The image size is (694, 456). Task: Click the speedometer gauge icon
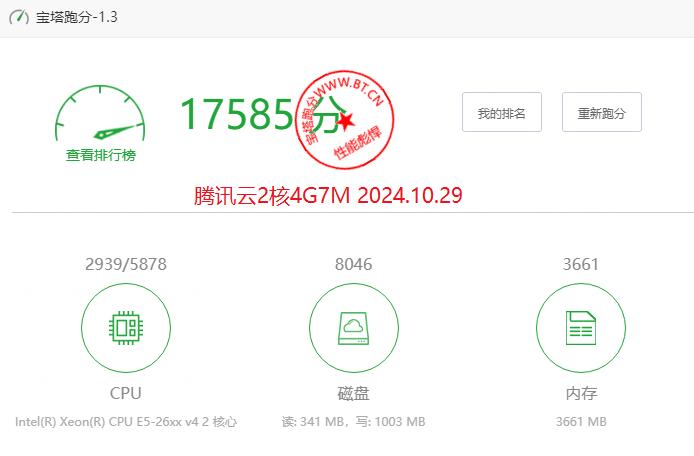point(100,112)
